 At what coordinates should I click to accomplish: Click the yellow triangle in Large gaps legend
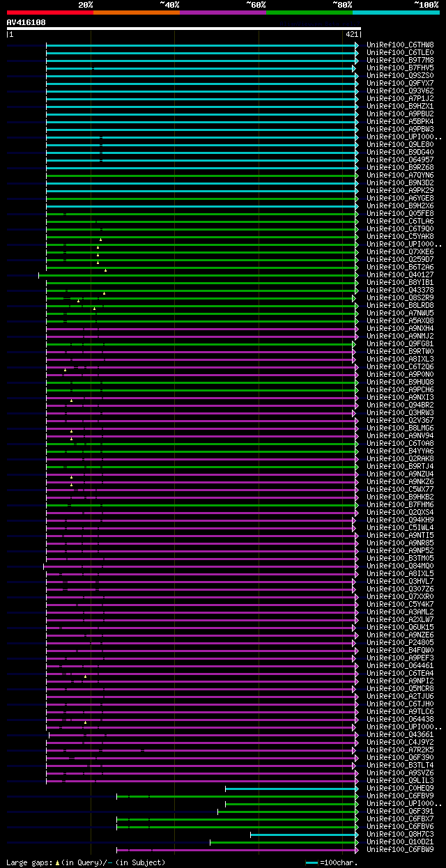pos(57,862)
